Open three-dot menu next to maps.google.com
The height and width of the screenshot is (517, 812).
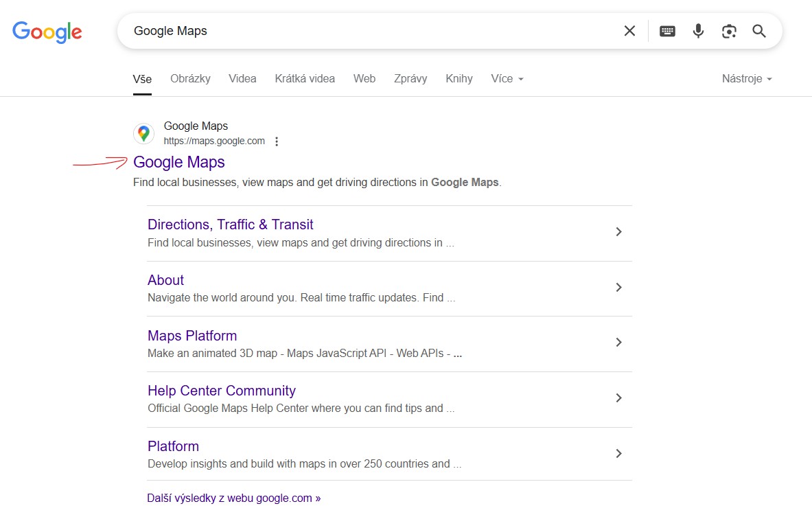pos(277,141)
